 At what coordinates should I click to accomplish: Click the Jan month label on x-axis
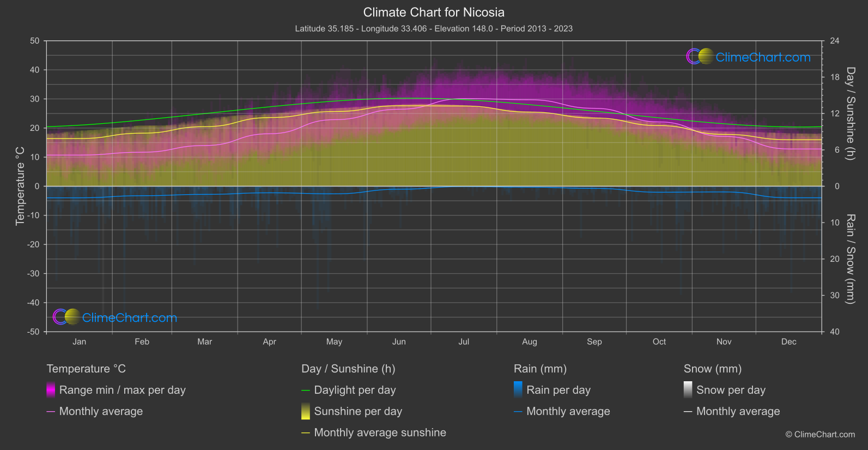(x=80, y=341)
